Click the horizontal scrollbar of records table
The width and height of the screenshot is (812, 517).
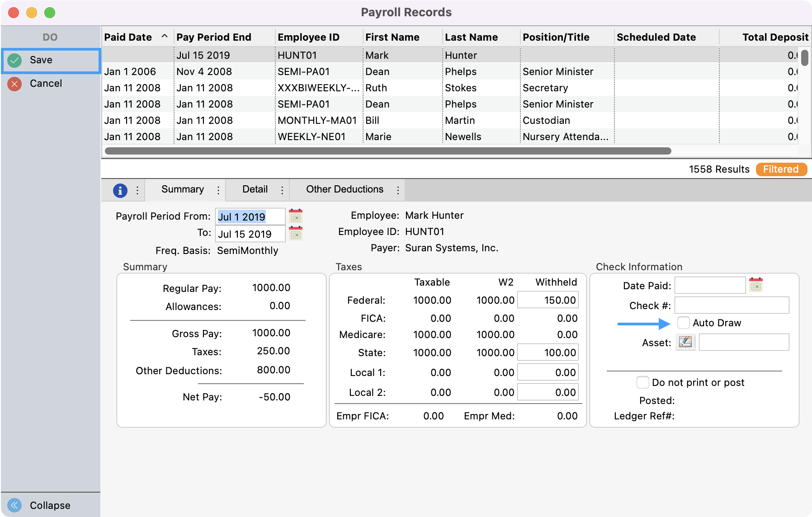tap(387, 151)
